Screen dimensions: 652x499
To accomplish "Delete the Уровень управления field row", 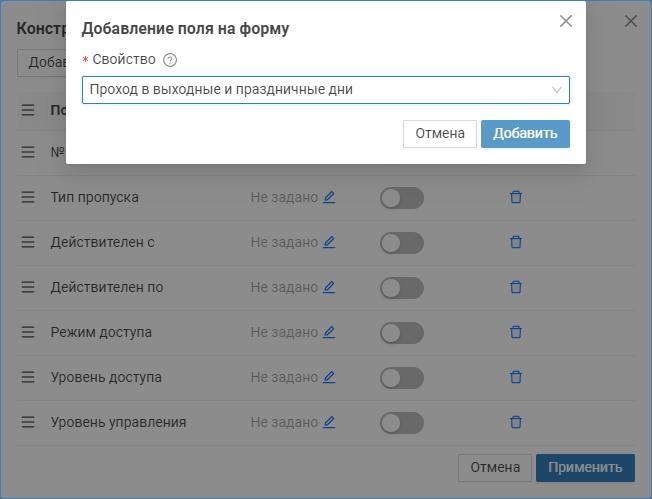I will [x=516, y=422].
